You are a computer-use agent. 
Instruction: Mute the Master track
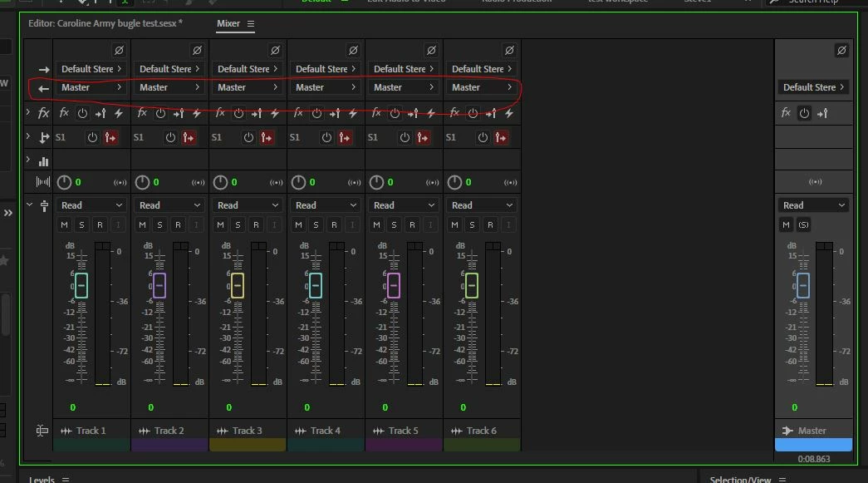tap(786, 225)
